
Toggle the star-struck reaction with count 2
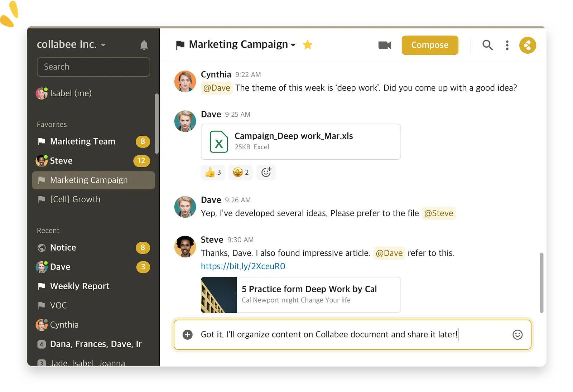click(x=241, y=172)
